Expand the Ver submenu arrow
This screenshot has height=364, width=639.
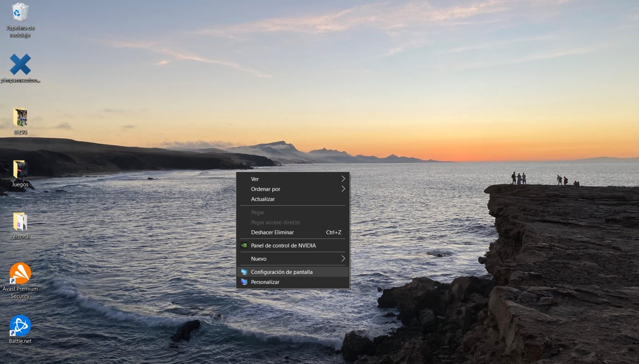pos(343,179)
